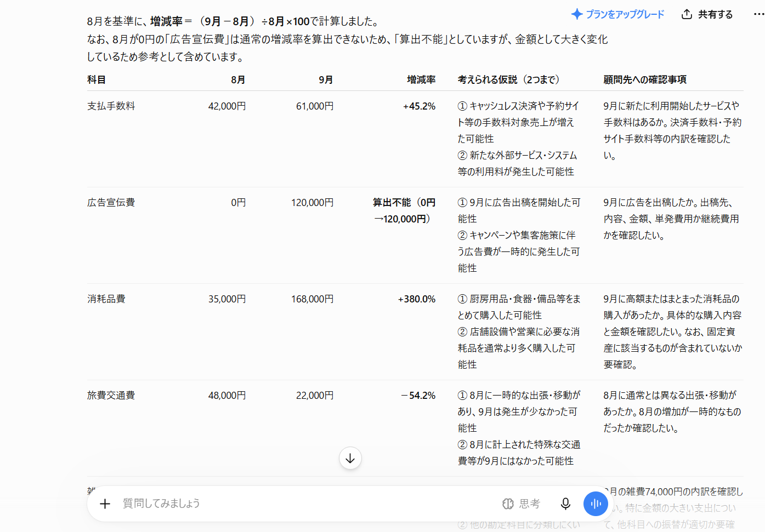Click the 増減率 column header
Screen dimensions: 765x532
click(x=421, y=79)
